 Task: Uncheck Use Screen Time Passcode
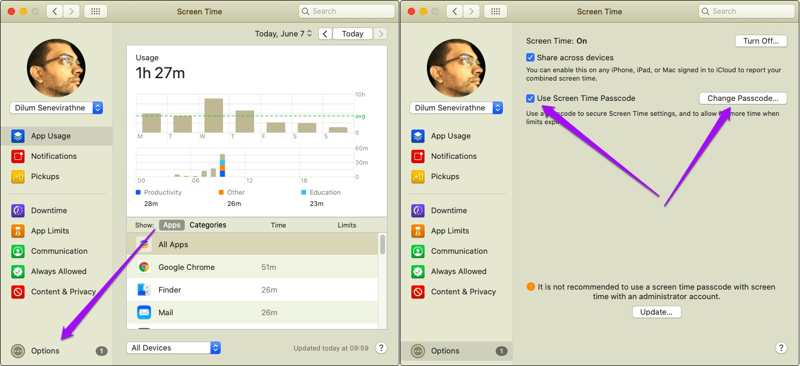[531, 98]
